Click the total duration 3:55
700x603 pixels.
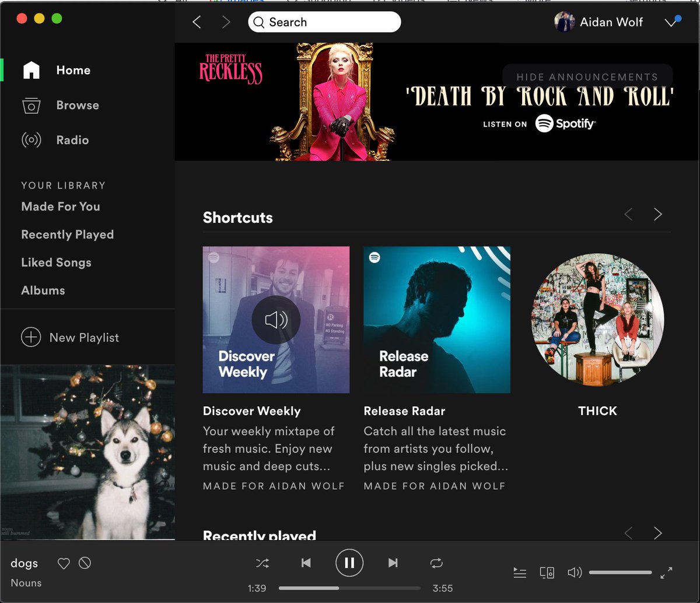(443, 588)
